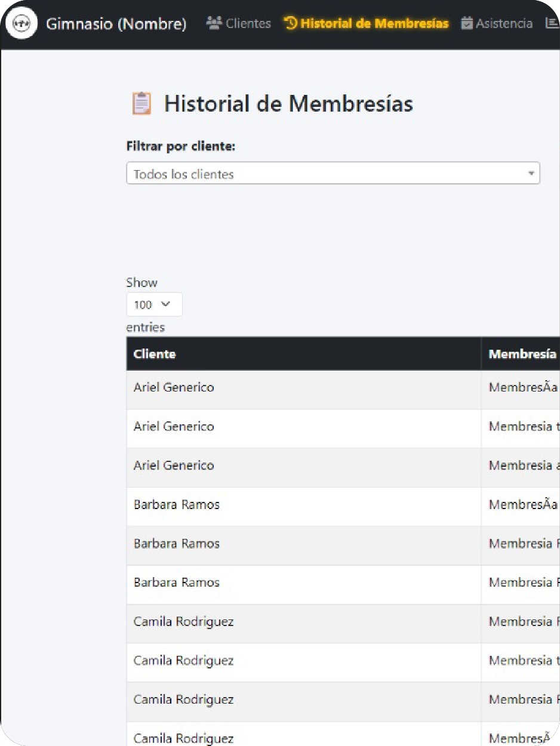The image size is (560, 746).
Task: Open Asistencia using the calendar icon
Action: click(467, 23)
